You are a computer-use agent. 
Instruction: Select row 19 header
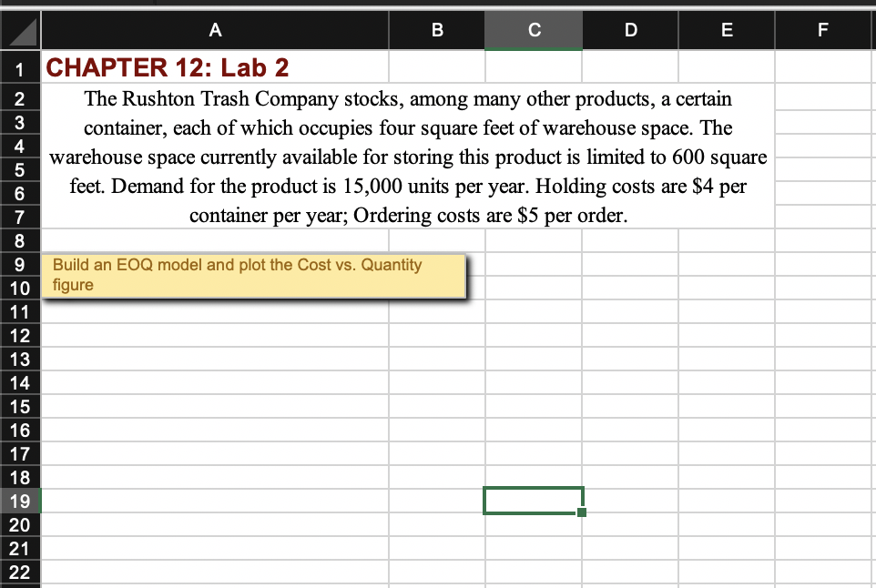pyautogui.click(x=20, y=501)
